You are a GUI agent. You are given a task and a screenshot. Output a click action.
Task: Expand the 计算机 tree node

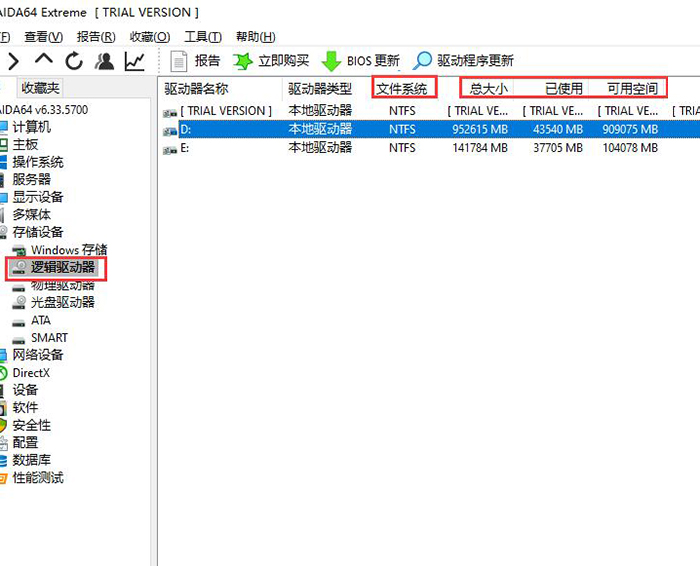pos(31,127)
